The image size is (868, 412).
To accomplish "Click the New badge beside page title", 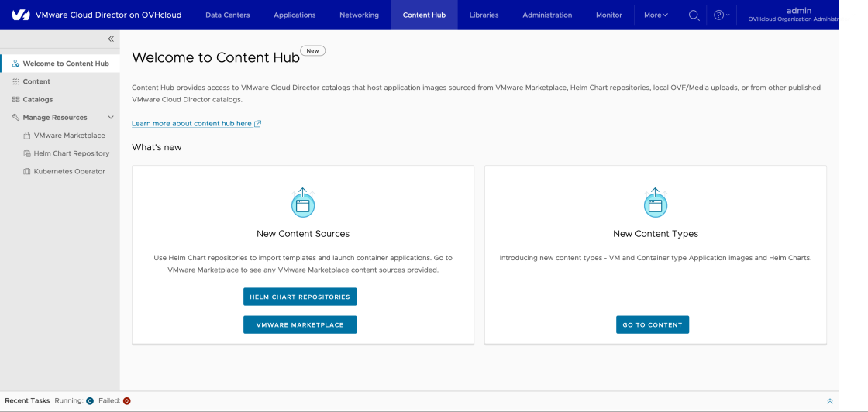I will point(313,50).
